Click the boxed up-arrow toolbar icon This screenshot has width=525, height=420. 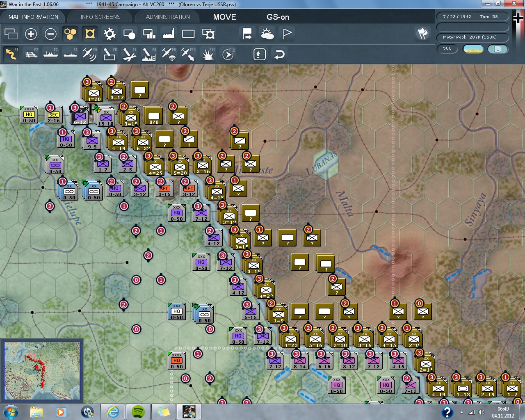click(260, 54)
